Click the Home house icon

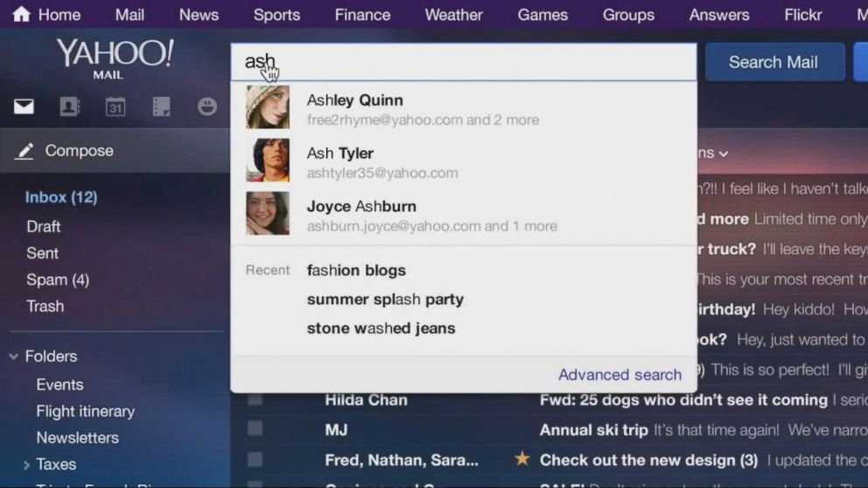pyautogui.click(x=21, y=14)
